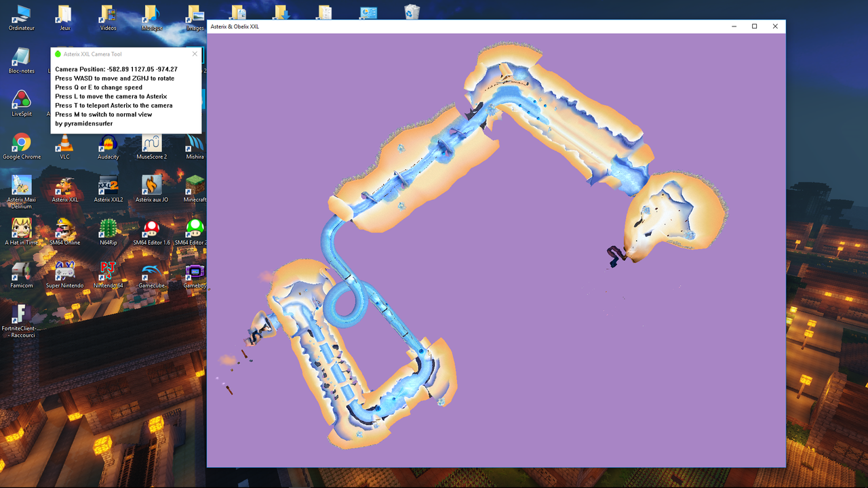This screenshot has width=868, height=488.
Task: Launch the Gameboy emulator shortcut
Action: pyautogui.click(x=195, y=274)
